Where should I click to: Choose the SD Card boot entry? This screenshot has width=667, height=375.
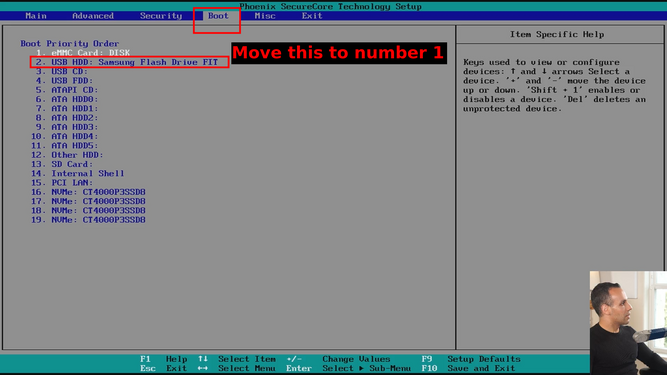(62, 164)
